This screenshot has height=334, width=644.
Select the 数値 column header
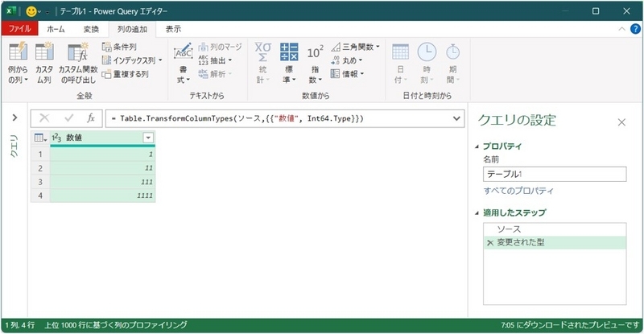coord(103,138)
